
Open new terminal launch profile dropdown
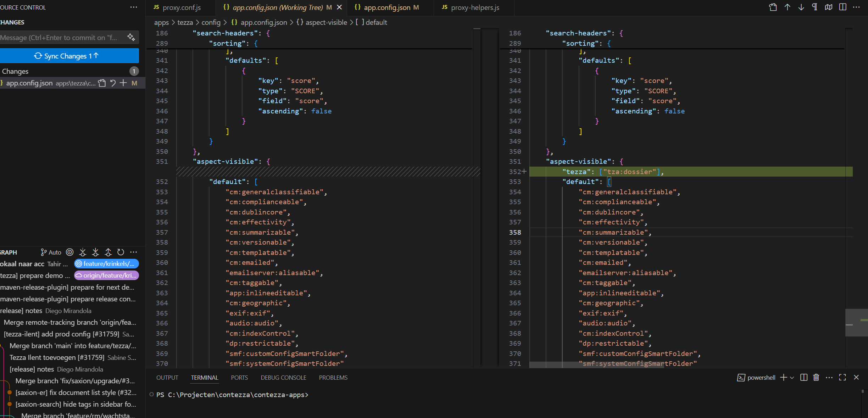(x=792, y=377)
